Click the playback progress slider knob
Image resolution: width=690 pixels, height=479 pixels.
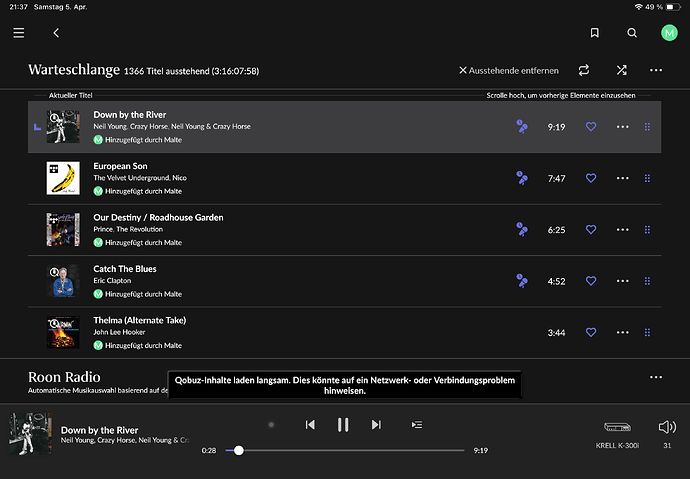(x=239, y=450)
